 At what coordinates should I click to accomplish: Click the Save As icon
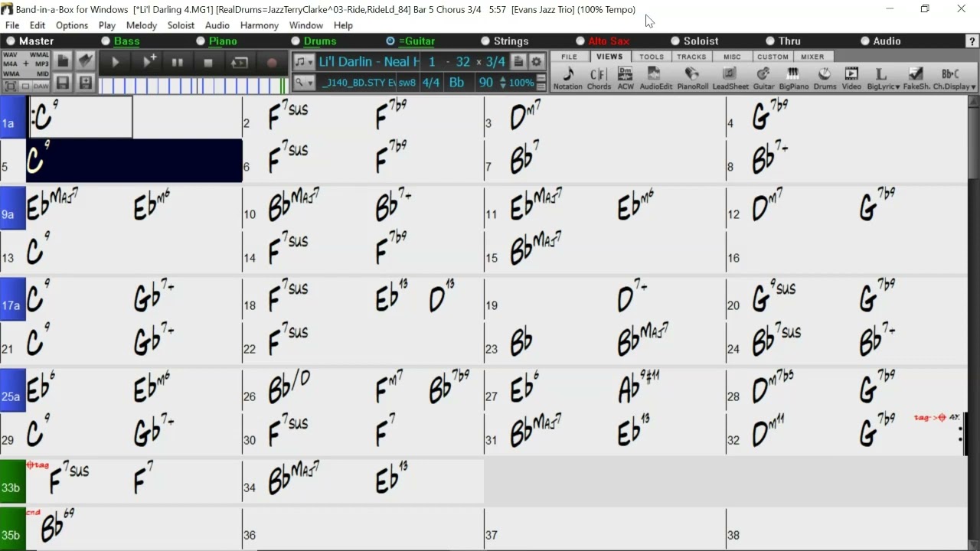point(85,83)
